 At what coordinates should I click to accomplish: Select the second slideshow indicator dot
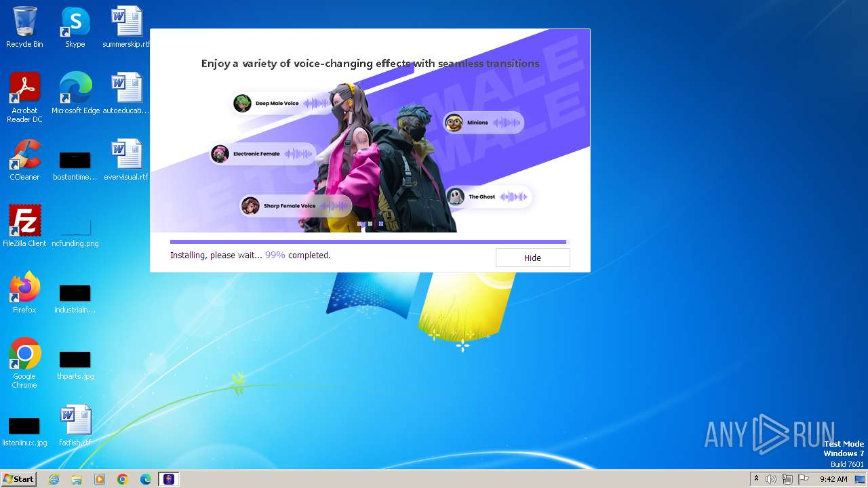[370, 224]
